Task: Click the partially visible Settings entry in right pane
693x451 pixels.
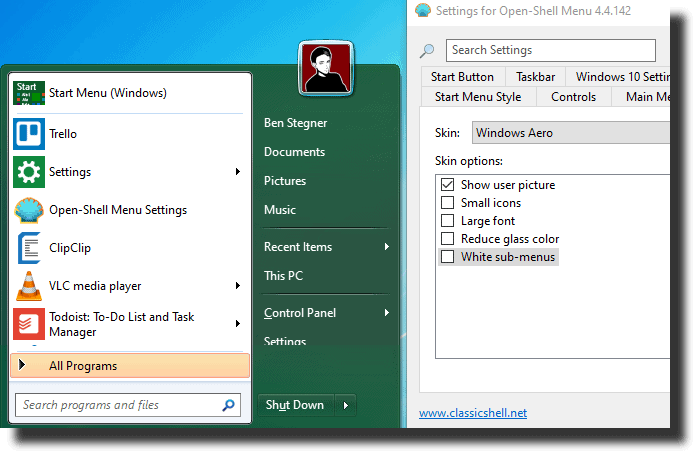Action: pos(285,341)
